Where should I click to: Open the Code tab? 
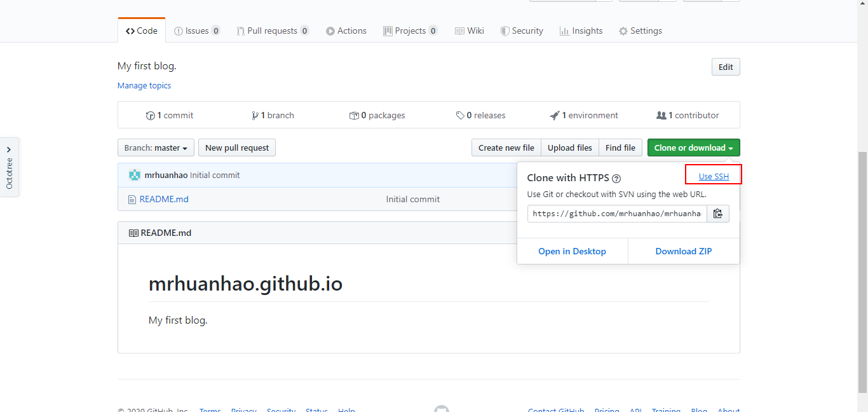[142, 31]
